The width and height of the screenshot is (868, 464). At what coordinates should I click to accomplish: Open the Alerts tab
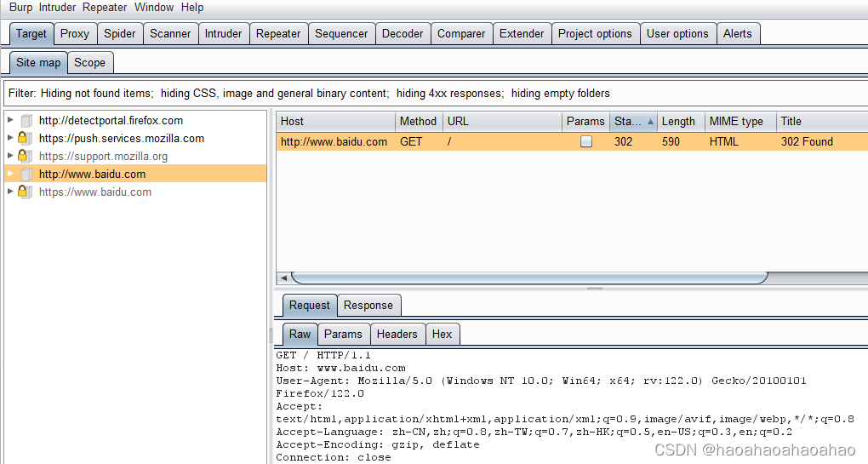(x=737, y=34)
